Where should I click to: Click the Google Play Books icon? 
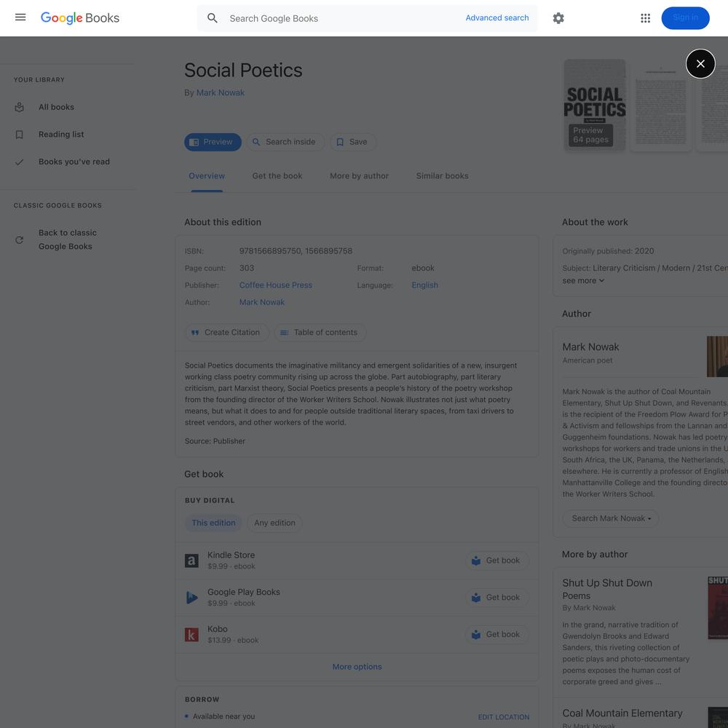(191, 598)
